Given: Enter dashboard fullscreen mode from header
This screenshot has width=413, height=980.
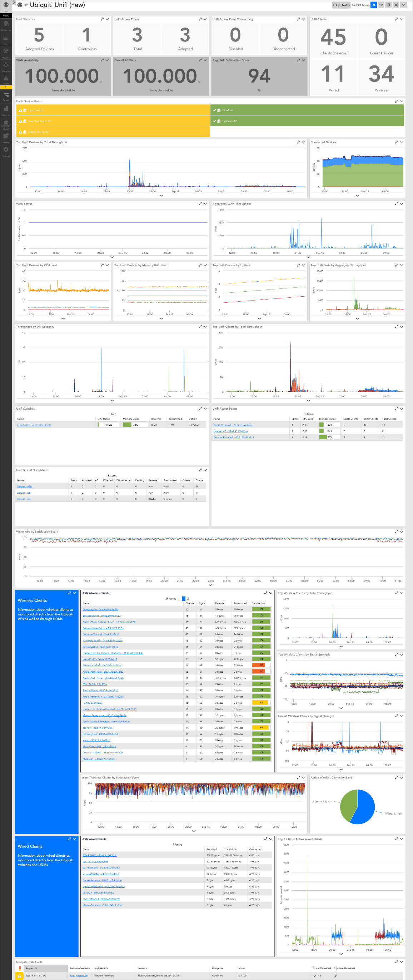Looking at the screenshot, I should pyautogui.click(x=396, y=5).
